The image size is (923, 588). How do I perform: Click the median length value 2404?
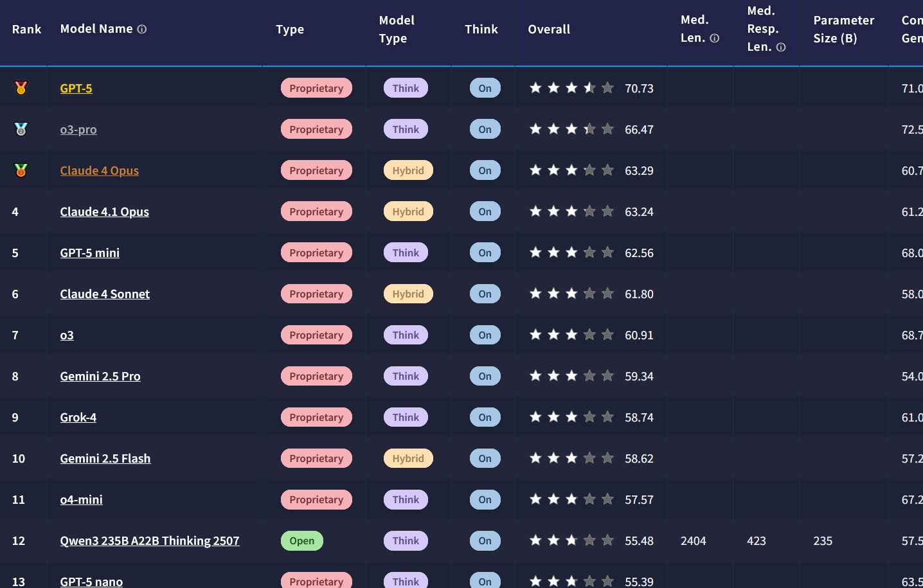(693, 541)
